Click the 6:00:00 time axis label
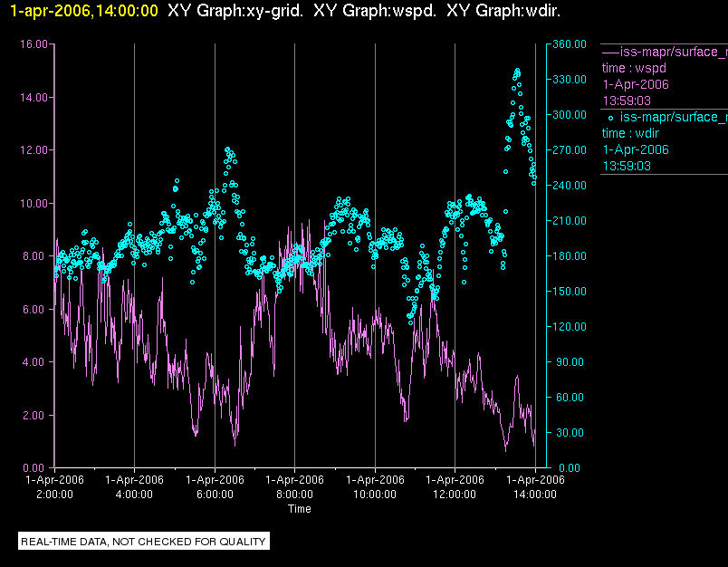Screen dimensions: 728x567 click(215, 495)
